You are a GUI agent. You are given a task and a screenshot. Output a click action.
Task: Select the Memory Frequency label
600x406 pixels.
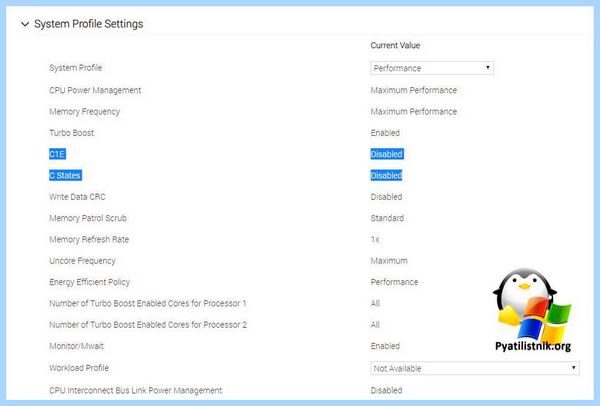(85, 112)
